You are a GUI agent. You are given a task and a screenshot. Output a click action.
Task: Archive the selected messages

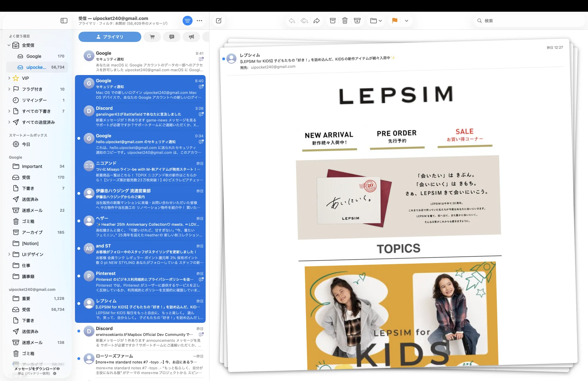[x=333, y=21]
